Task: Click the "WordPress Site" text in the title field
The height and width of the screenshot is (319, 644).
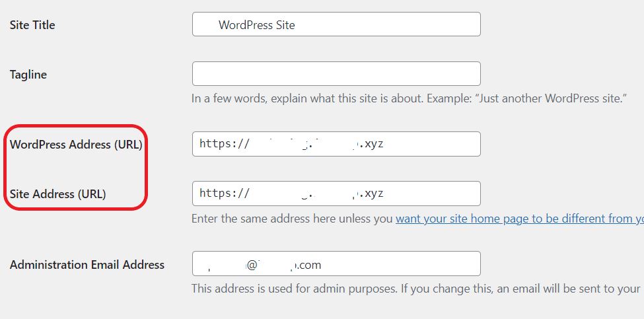Action: [x=257, y=25]
